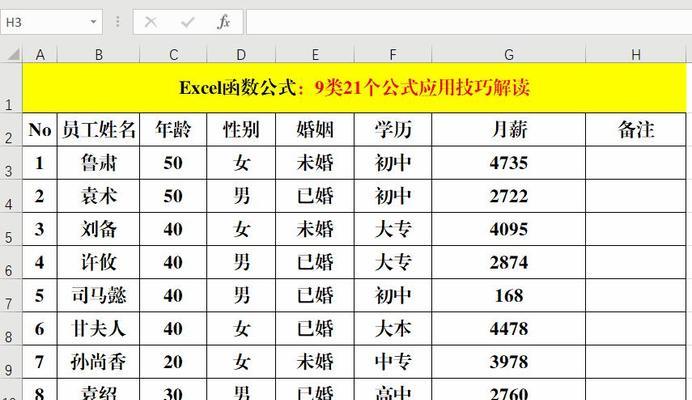The image size is (692, 400).
Task: Click the '中专' education cell
Action: (x=392, y=362)
